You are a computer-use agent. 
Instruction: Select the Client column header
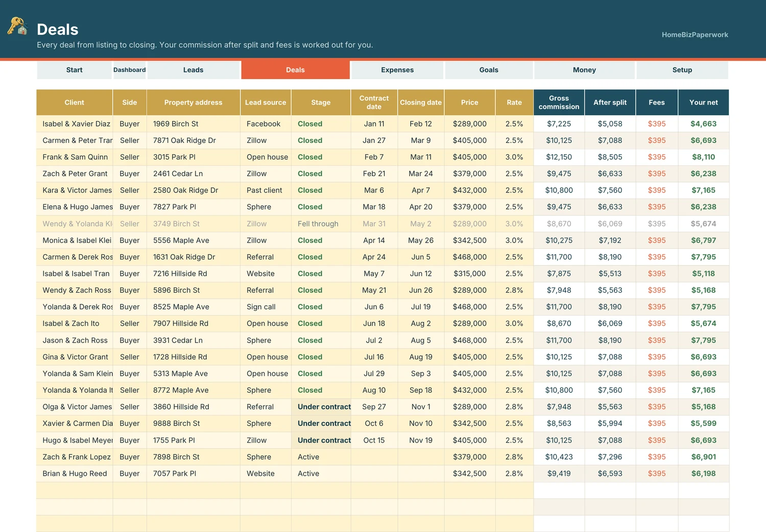coord(75,102)
